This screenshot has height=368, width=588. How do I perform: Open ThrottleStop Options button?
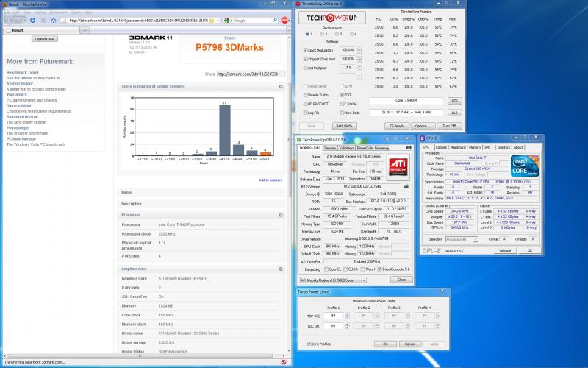pyautogui.click(x=422, y=126)
